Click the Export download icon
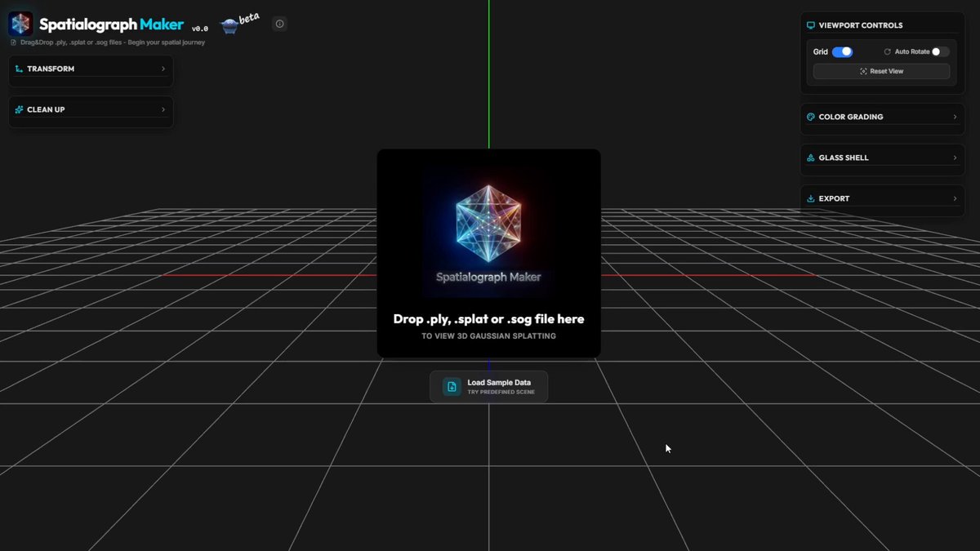Screen dimensions: 980x551 pyautogui.click(x=810, y=198)
